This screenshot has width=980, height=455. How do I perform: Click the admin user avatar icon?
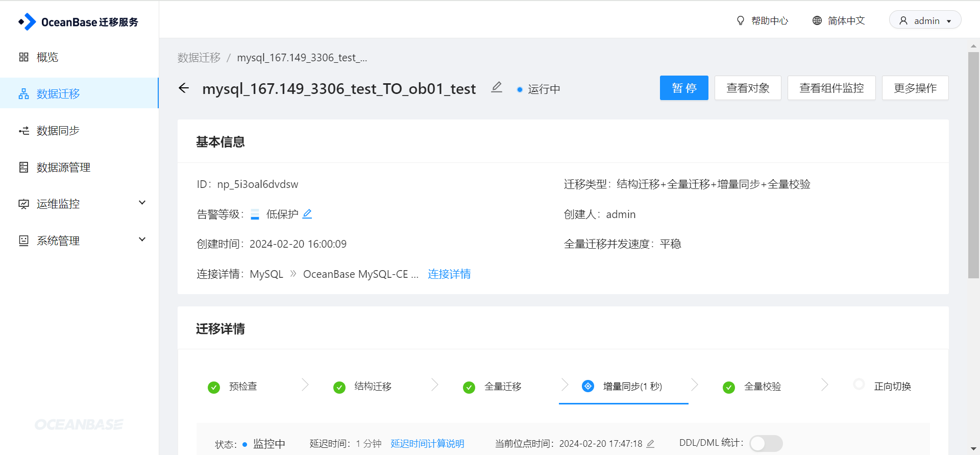(903, 20)
